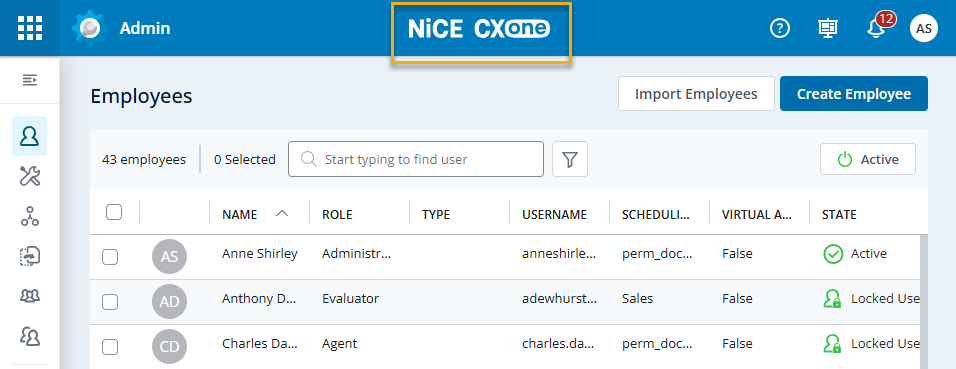This screenshot has height=369, width=956.
Task: Click the Admin gear application icon
Action: (x=90, y=28)
